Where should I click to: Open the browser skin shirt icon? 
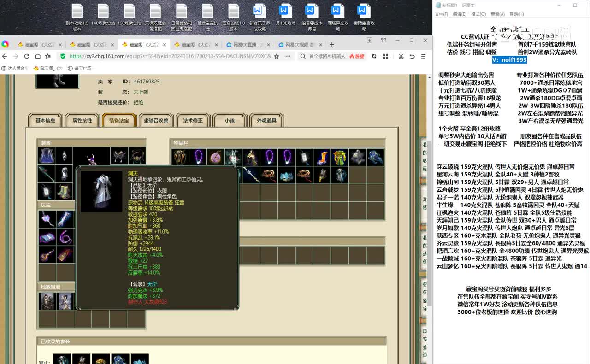point(383,41)
